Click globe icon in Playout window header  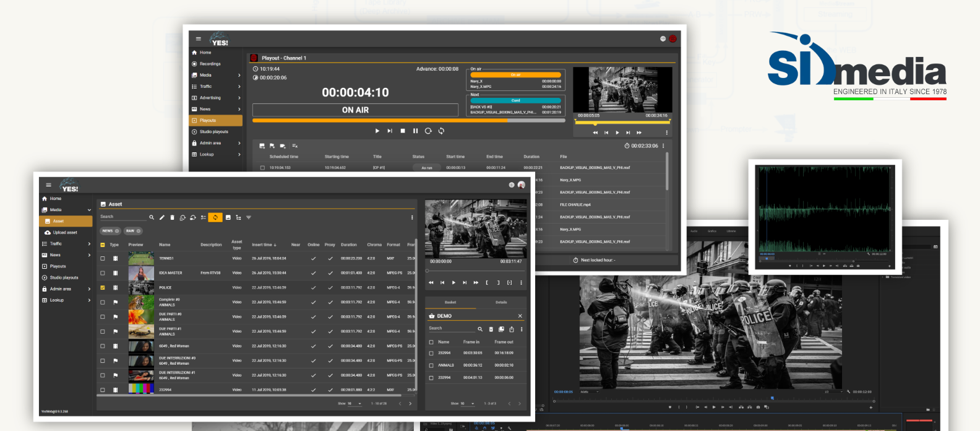click(663, 38)
